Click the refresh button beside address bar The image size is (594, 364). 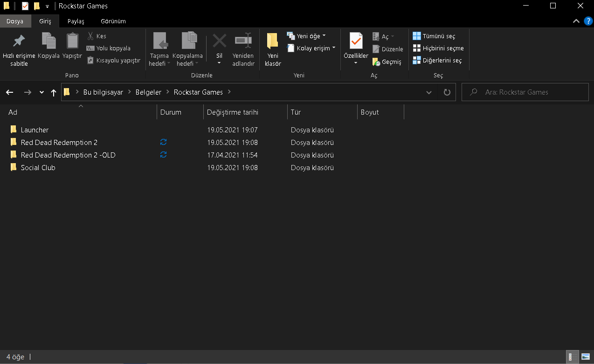(x=447, y=92)
